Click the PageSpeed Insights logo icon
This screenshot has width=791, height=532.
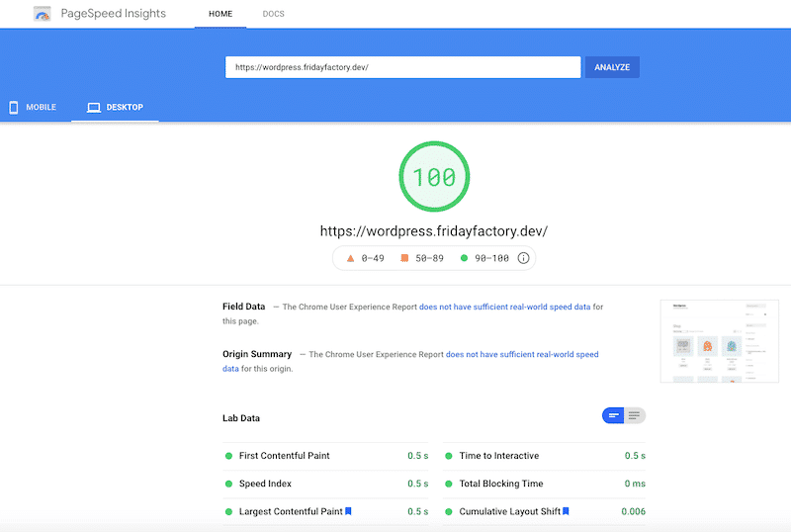tap(42, 14)
